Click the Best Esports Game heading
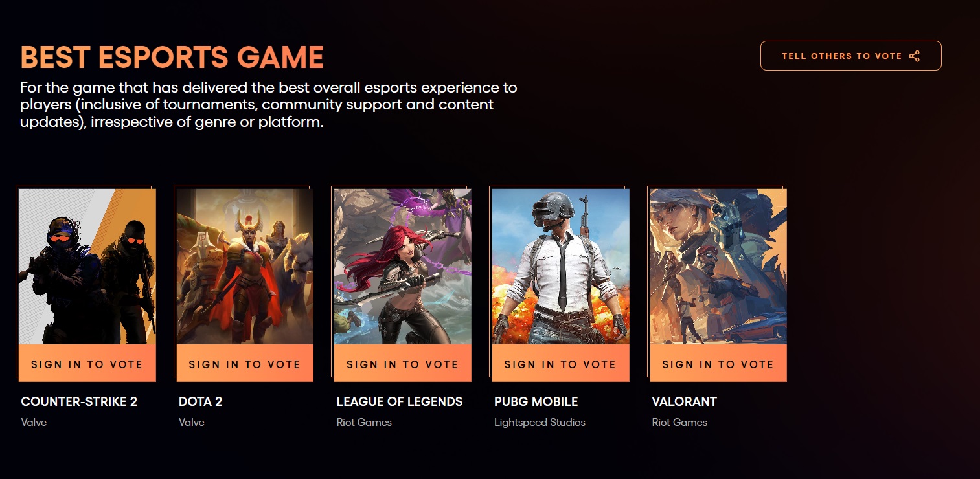This screenshot has width=980, height=479. (172, 58)
